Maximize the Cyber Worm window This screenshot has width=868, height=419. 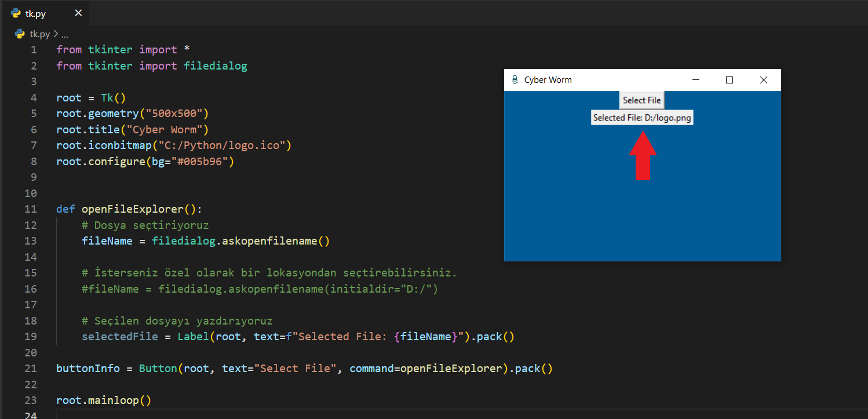point(730,80)
